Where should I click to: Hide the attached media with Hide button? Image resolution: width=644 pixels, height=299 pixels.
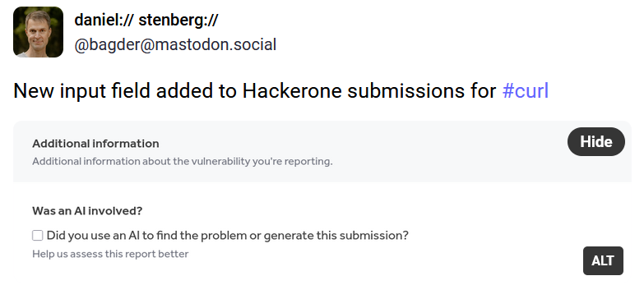596,142
